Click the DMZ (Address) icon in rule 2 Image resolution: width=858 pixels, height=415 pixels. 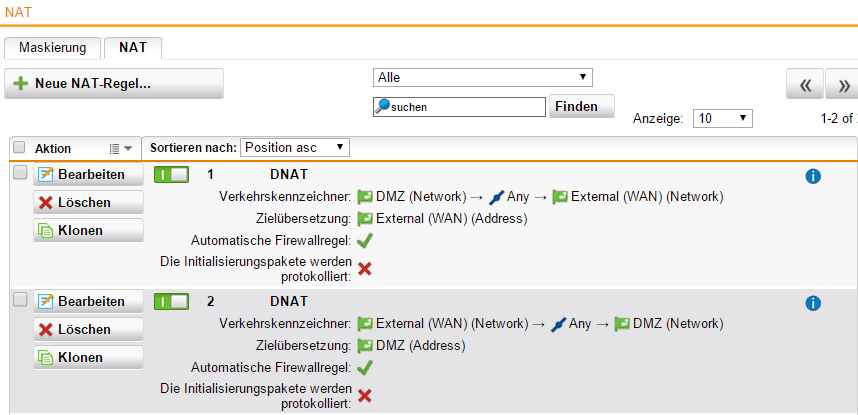[x=365, y=345]
